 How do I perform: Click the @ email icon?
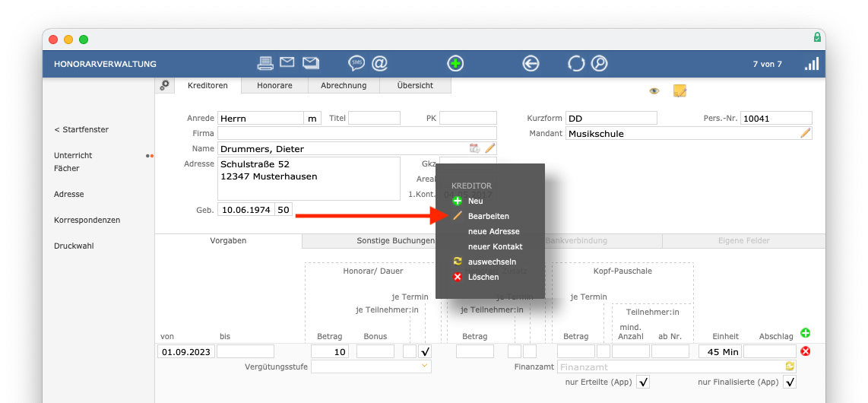point(379,64)
